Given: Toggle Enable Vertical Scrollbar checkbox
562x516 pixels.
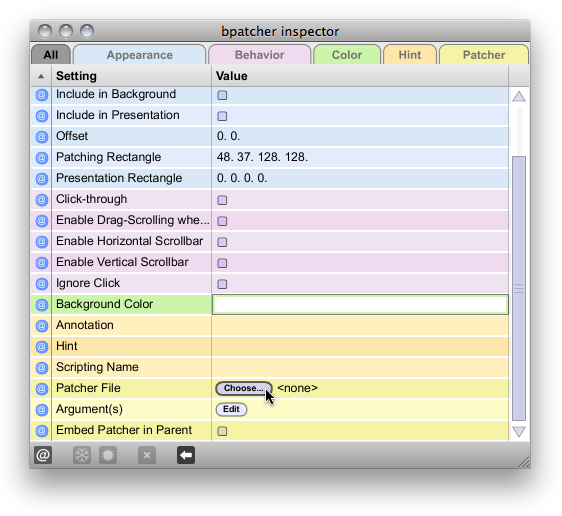Looking at the screenshot, I should (x=222, y=263).
